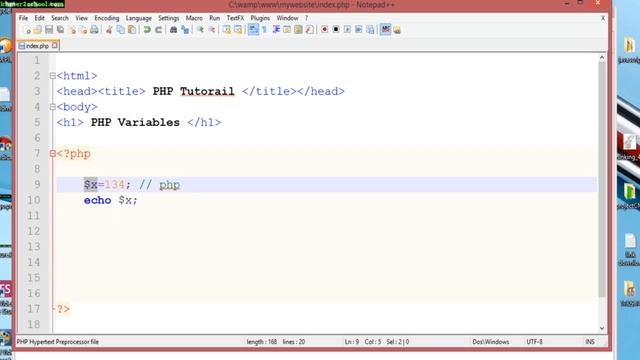Collapse the html fold marker on line 2
This screenshot has height=360, width=640.
point(52,76)
